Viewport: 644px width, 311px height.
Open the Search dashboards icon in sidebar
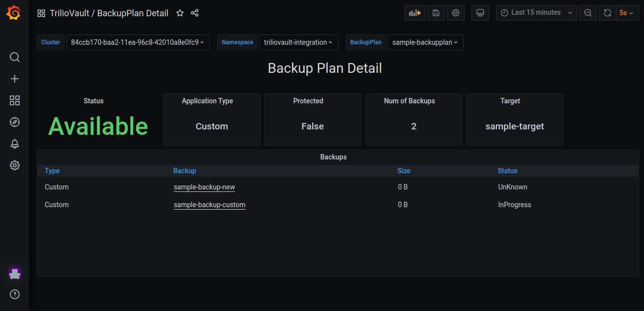[15, 57]
